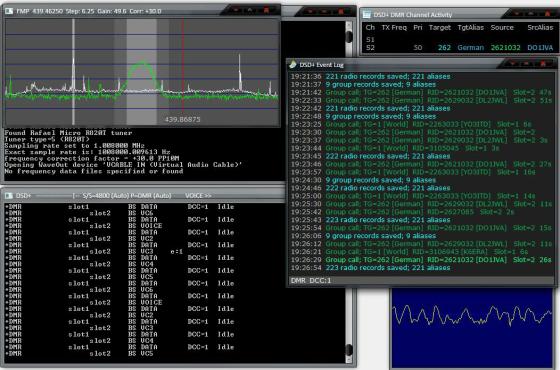Click the DMR DCC:1 status bar text
560x370 pixels.
[x=311, y=280]
